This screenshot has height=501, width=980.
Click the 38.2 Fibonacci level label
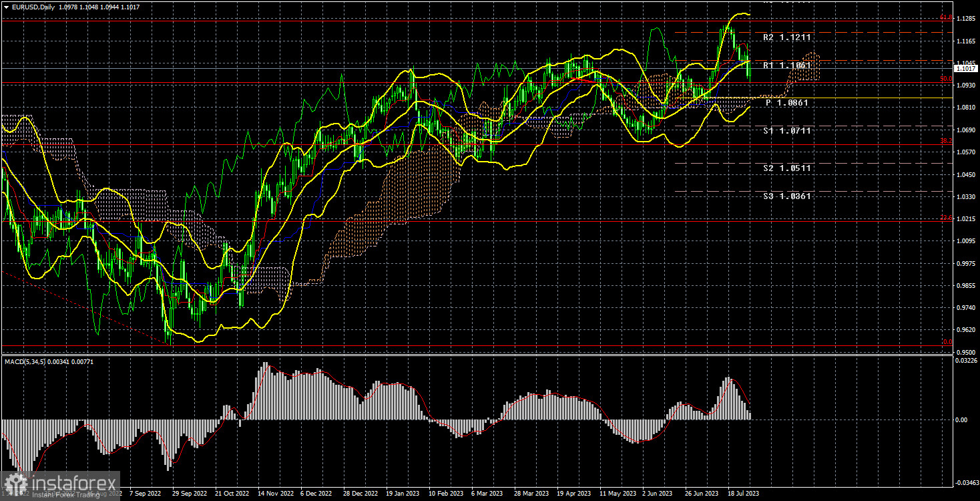946,141
